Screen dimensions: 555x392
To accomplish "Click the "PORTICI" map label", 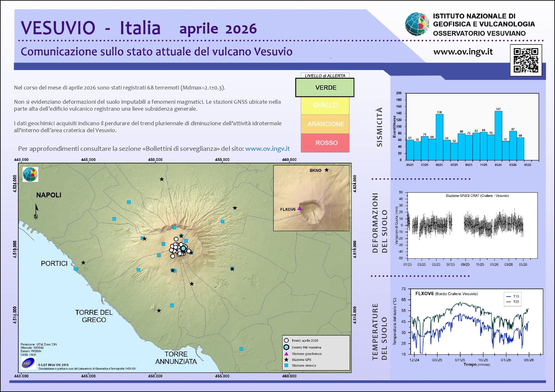I will pyautogui.click(x=54, y=264).
